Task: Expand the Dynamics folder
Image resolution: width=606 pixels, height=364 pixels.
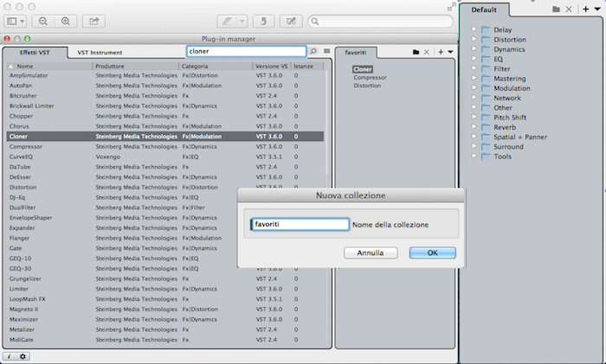Action: click(474, 48)
